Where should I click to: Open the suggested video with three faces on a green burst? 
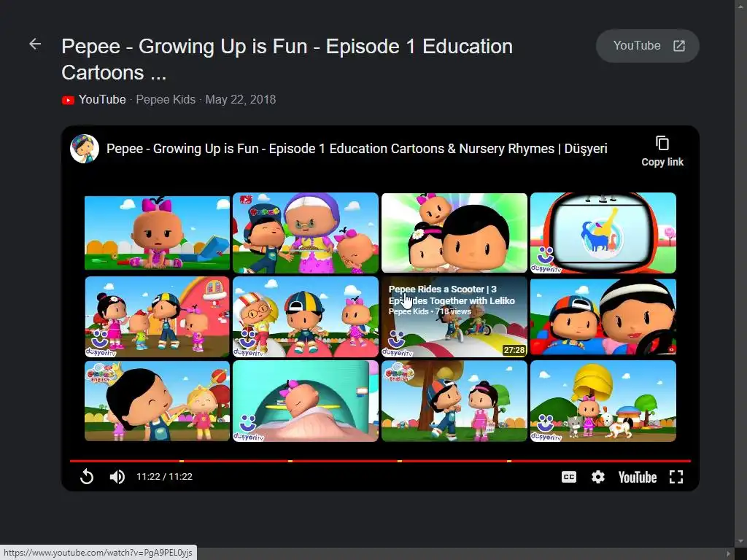pyautogui.click(x=454, y=233)
